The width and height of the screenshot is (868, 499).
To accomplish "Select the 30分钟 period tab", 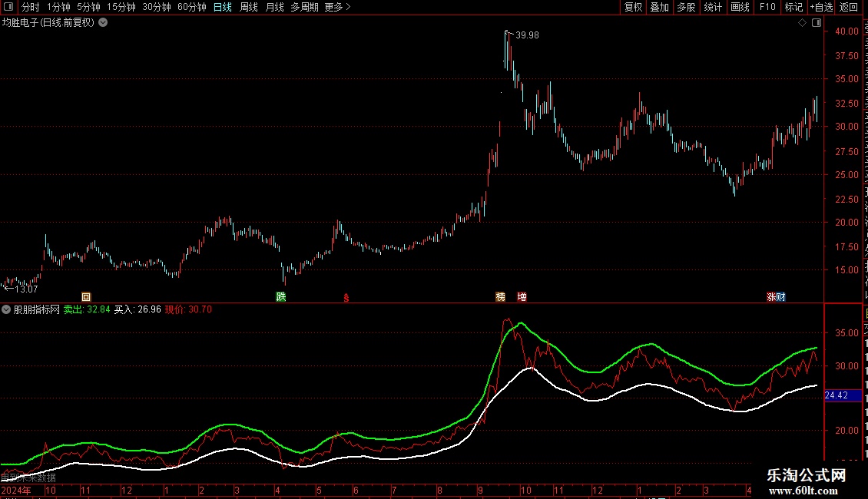I will coord(157,7).
